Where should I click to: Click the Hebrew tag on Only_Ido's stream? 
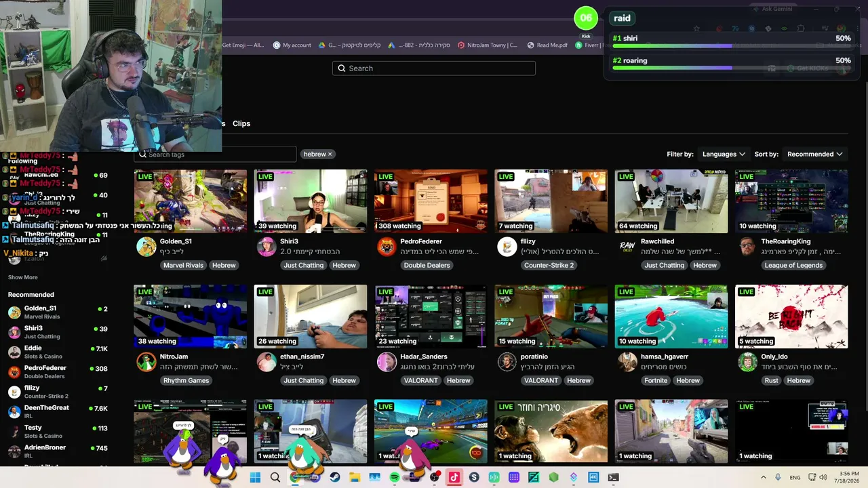point(798,380)
